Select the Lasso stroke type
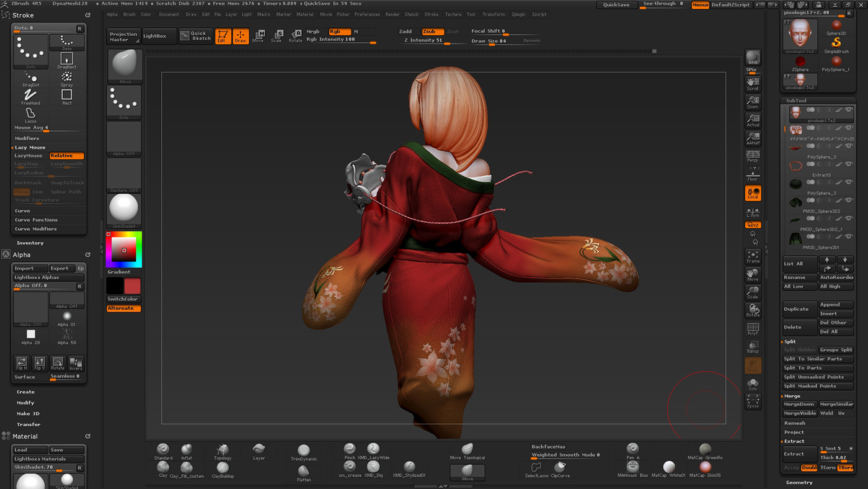Screen dimensions: 868x489 (x=30, y=115)
